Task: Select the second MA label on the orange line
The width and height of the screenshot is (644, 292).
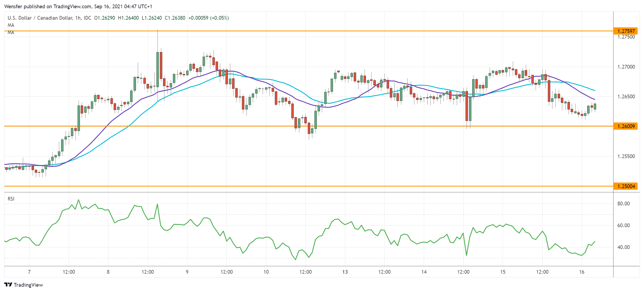Action: coord(11,32)
